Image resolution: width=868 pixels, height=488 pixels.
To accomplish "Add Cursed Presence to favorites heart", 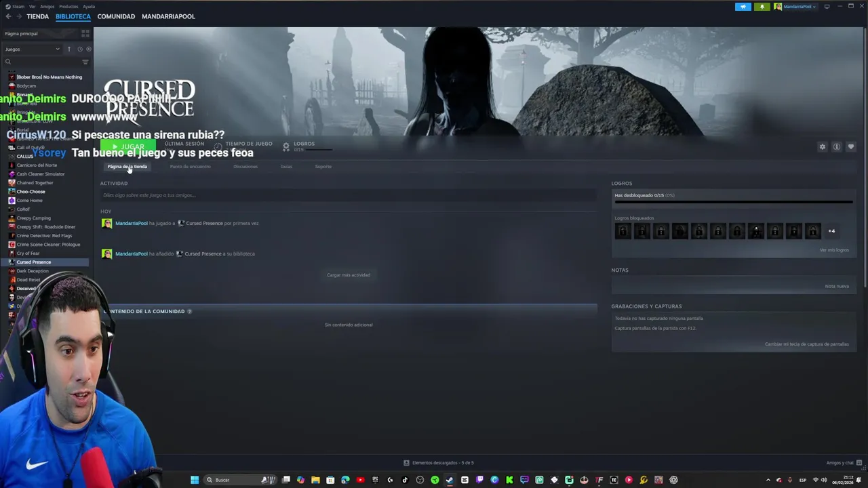I will click(x=851, y=147).
